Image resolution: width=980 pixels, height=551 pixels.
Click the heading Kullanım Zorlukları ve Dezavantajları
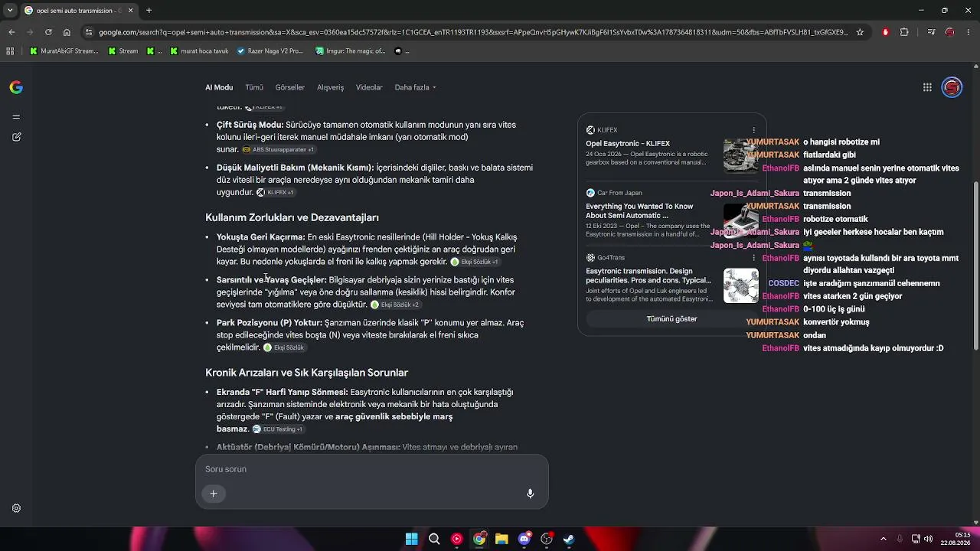tap(292, 217)
